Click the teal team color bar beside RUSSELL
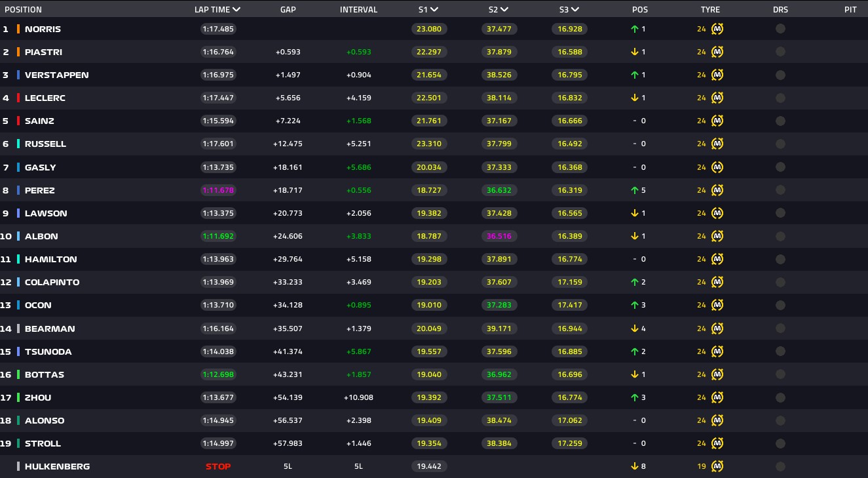Viewport: 868px width, 478px height. (18, 144)
